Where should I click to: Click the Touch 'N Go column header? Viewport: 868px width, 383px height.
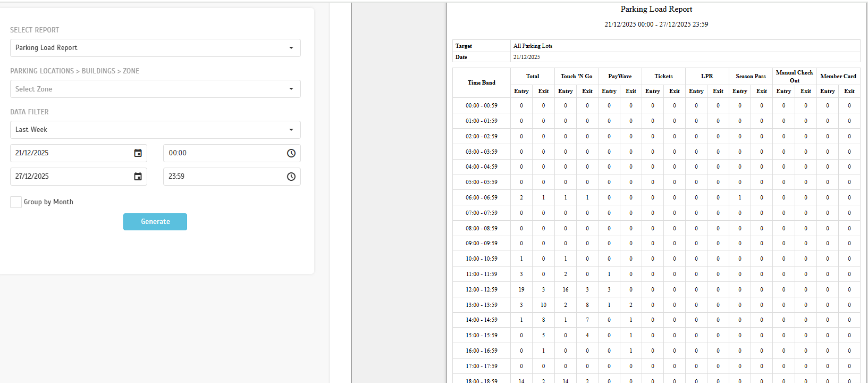coord(576,76)
